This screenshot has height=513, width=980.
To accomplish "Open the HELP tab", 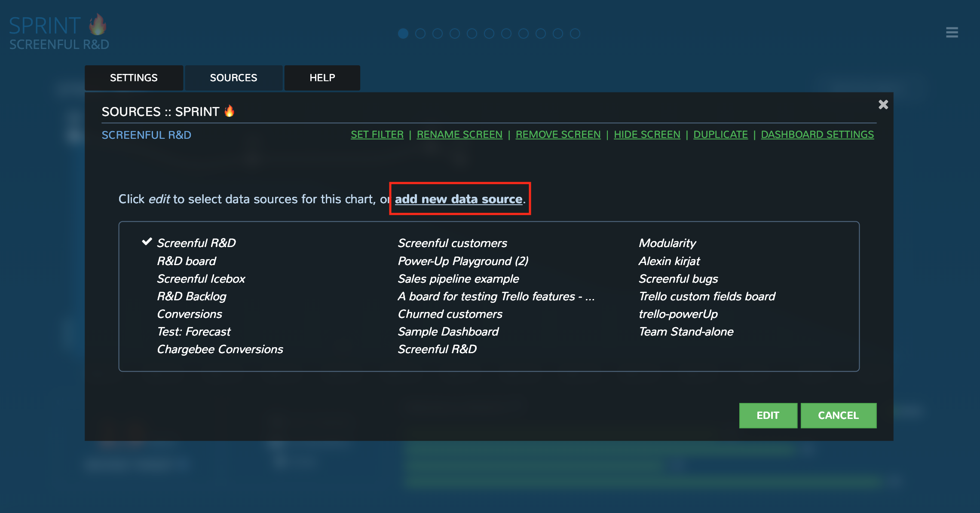I will click(x=322, y=78).
